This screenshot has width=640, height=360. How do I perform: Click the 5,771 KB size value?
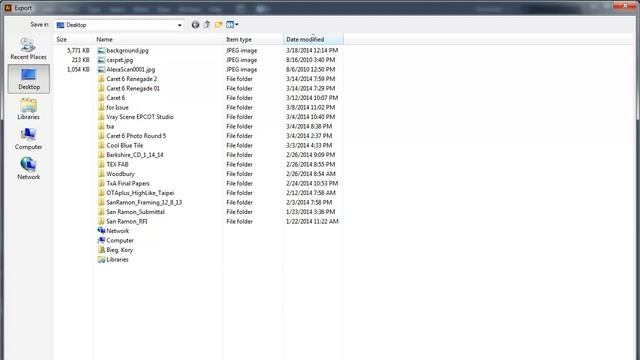(78, 51)
